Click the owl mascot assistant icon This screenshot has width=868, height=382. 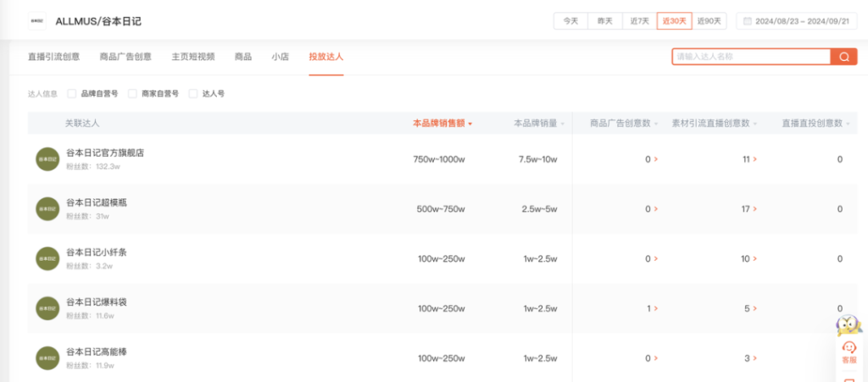click(x=849, y=324)
